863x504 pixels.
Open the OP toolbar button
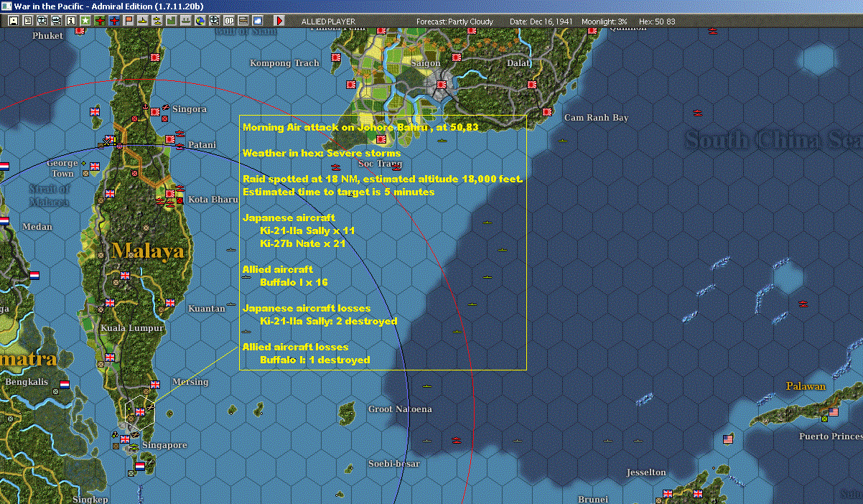point(229,21)
